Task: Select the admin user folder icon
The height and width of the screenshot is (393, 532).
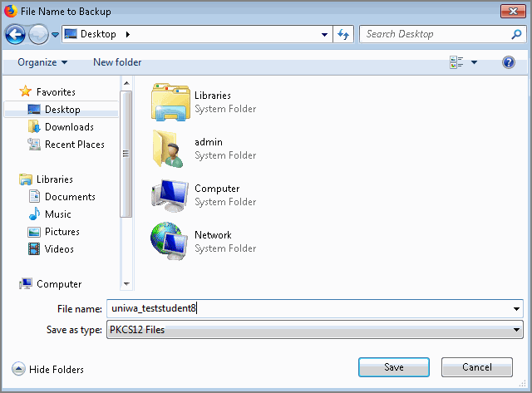Action: click(x=168, y=149)
